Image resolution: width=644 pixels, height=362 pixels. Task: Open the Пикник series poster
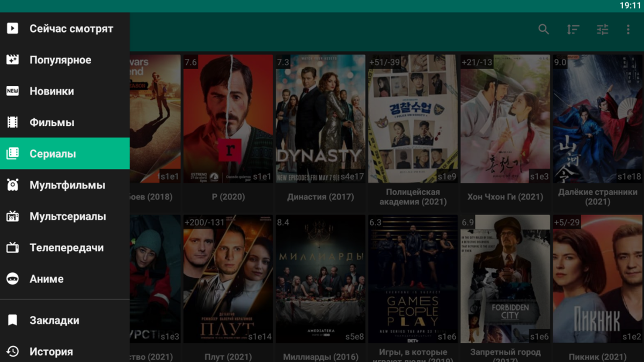click(x=597, y=279)
